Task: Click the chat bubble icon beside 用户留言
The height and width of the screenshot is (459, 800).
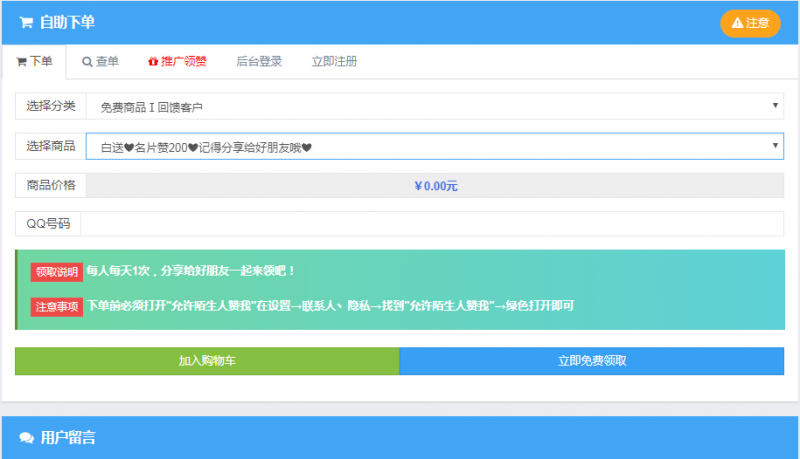Action: pyautogui.click(x=26, y=438)
